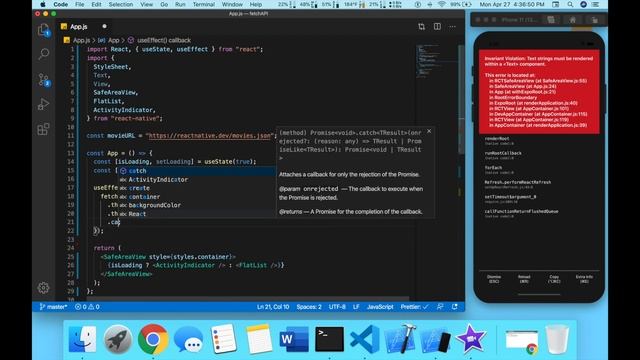
Task: Select the backgroundColor autocomplete suggestion
Action: coord(197,205)
